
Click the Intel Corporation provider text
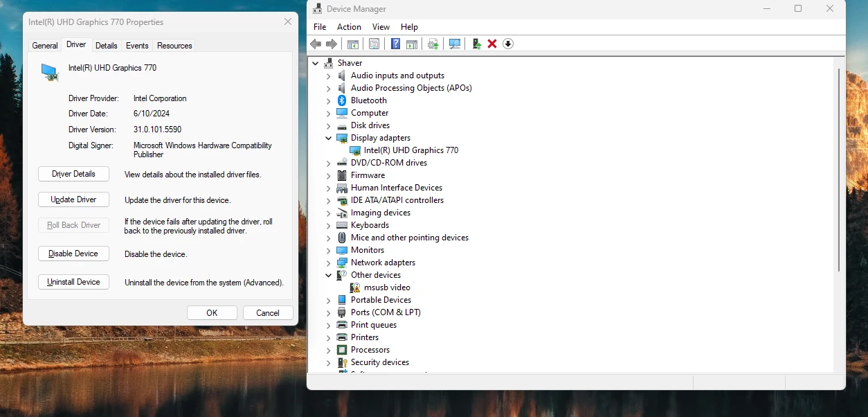160,98
